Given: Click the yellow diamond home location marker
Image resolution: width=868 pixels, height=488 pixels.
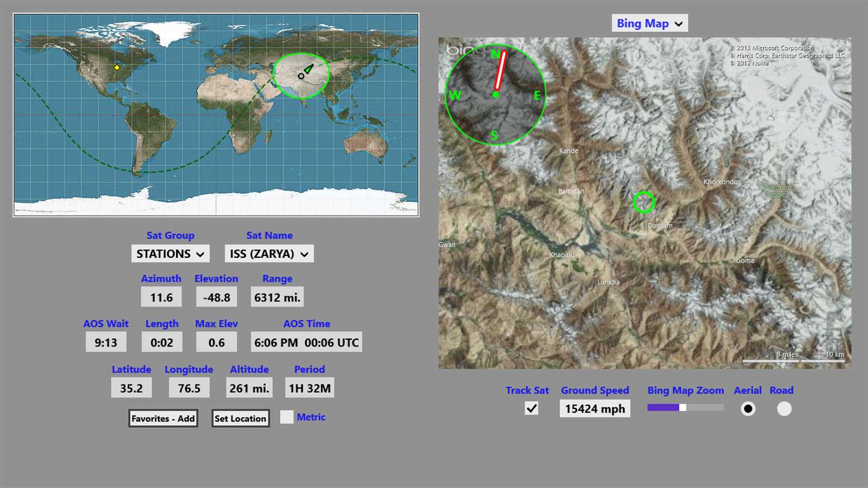Looking at the screenshot, I should coord(117,67).
